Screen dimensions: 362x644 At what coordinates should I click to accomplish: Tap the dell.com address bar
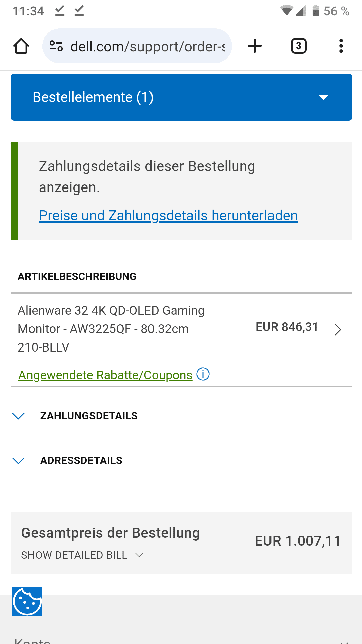(x=137, y=46)
